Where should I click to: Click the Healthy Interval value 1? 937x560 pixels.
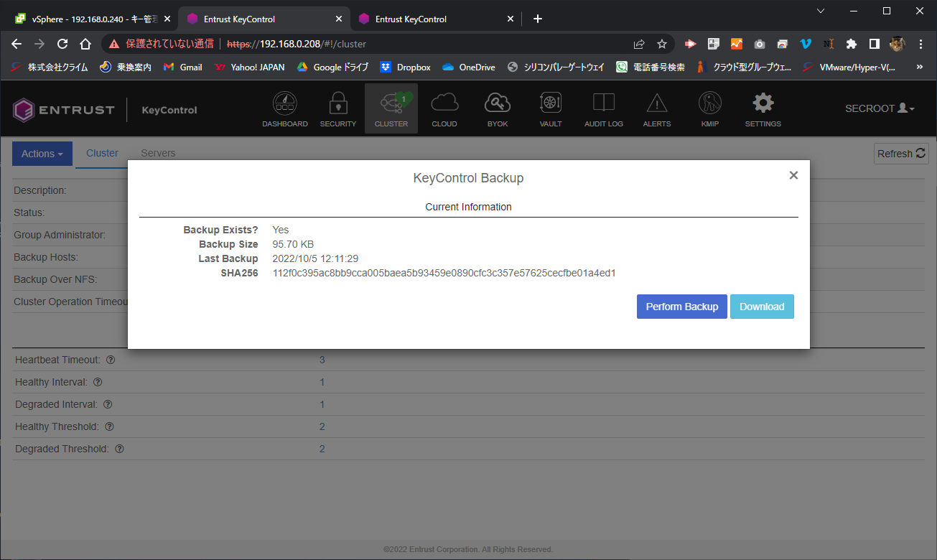click(x=322, y=382)
